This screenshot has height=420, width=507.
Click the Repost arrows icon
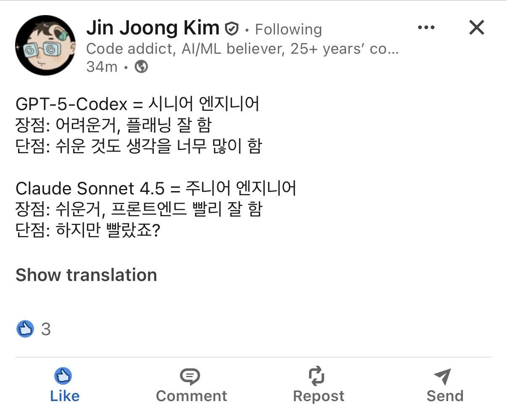coord(317,376)
